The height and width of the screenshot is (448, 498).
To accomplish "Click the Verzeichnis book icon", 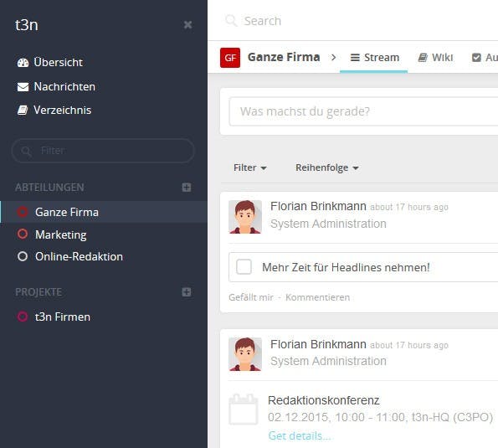I will (x=23, y=111).
